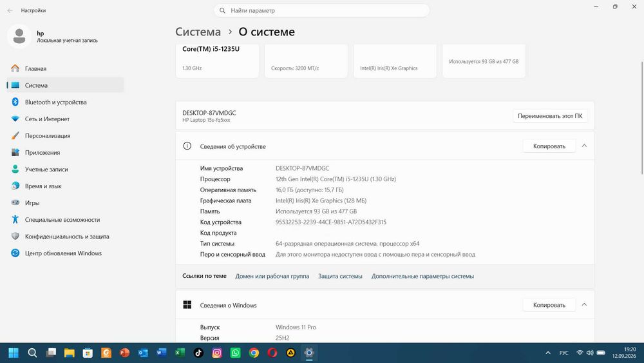Go to Сеть и Интернет

(65, 119)
